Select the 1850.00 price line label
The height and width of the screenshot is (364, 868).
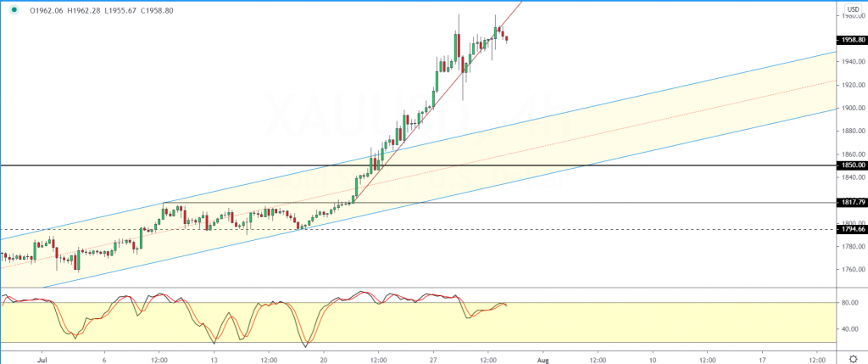click(x=852, y=165)
